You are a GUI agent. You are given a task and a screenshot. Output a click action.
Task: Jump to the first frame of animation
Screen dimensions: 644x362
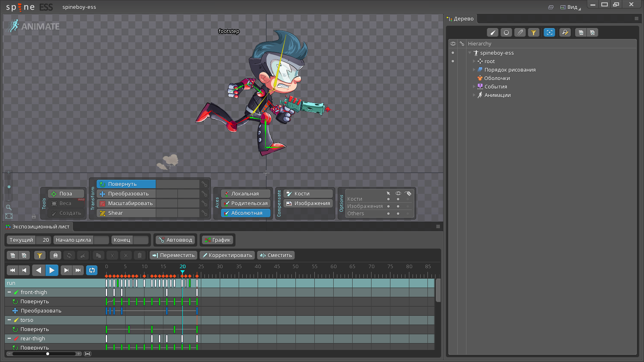coord(12,270)
